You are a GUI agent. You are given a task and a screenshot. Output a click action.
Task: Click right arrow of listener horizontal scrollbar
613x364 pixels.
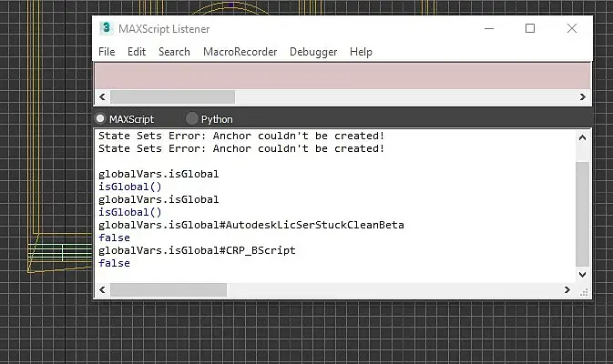click(x=567, y=289)
